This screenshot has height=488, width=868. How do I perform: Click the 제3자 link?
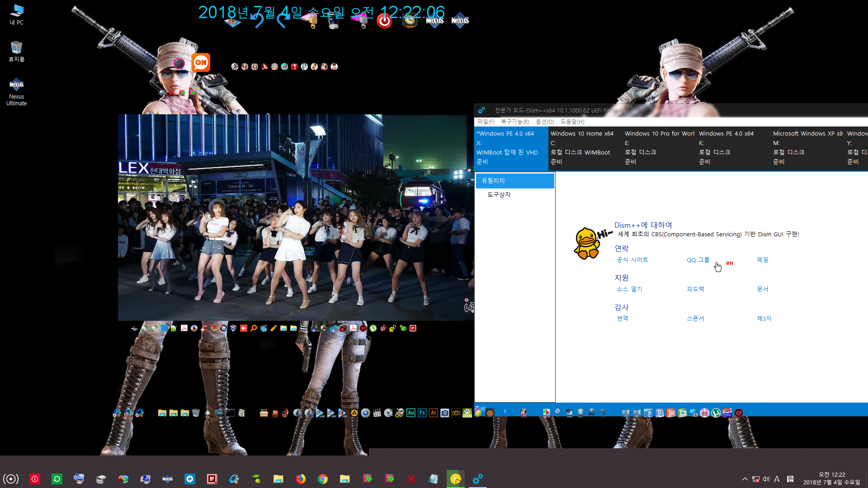(764, 319)
